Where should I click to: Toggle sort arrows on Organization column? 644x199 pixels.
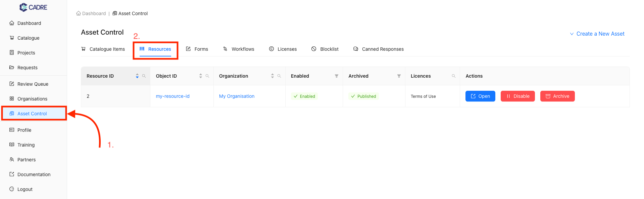(273, 76)
